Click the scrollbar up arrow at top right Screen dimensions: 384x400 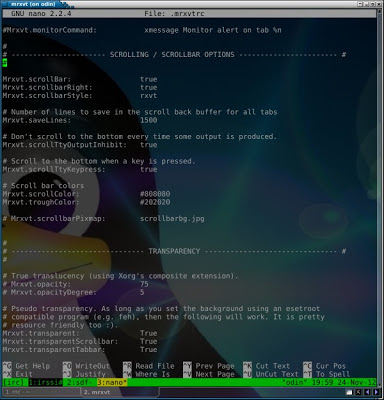[x=380, y=11]
